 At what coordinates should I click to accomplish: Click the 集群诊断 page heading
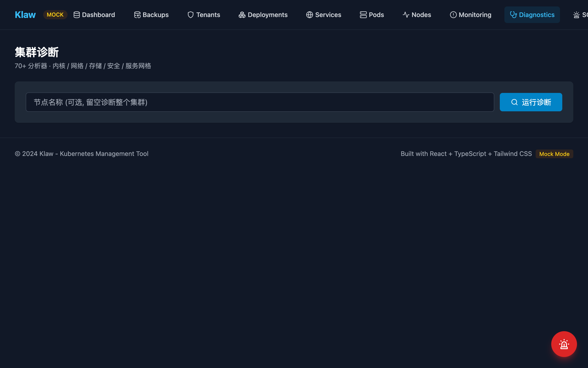[37, 52]
